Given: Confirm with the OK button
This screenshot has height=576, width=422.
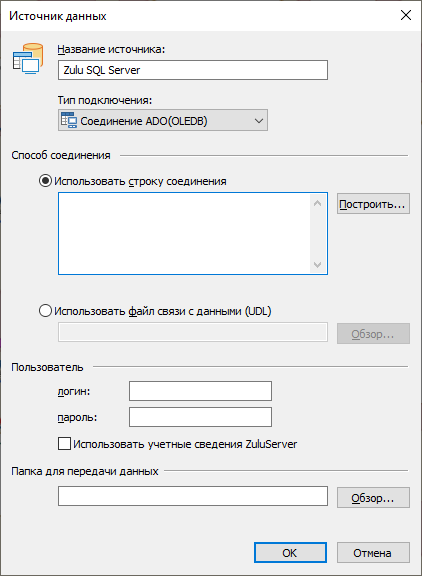Looking at the screenshot, I should (x=290, y=552).
